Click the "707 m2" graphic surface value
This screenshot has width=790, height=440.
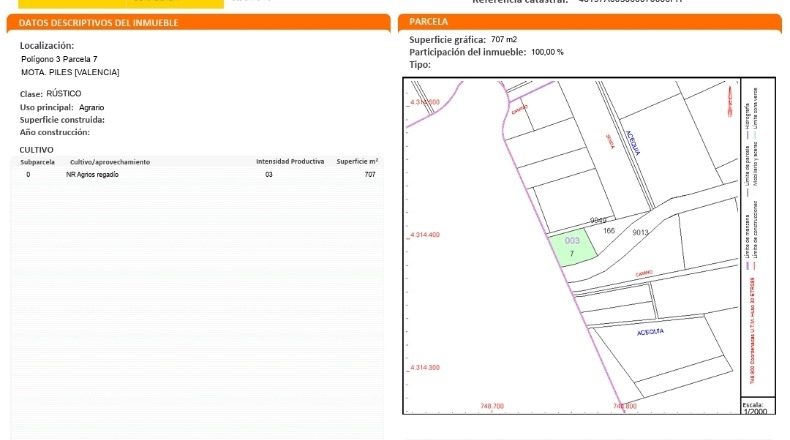coord(504,39)
